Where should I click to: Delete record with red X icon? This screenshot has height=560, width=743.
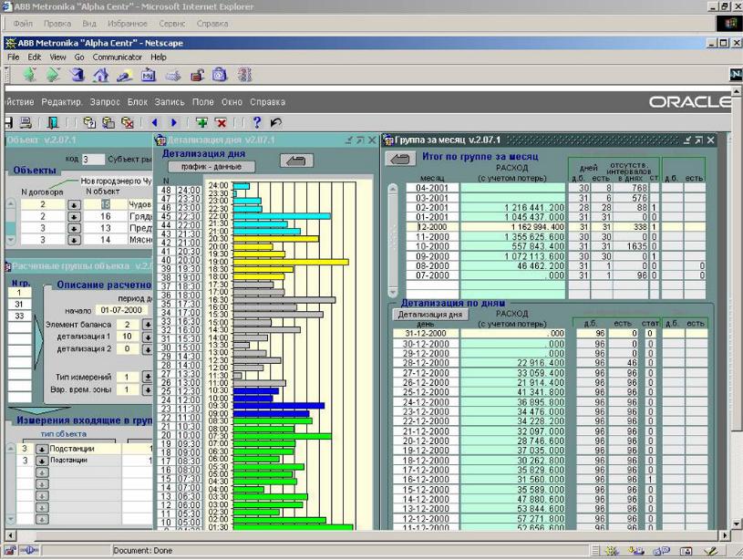tap(221, 123)
